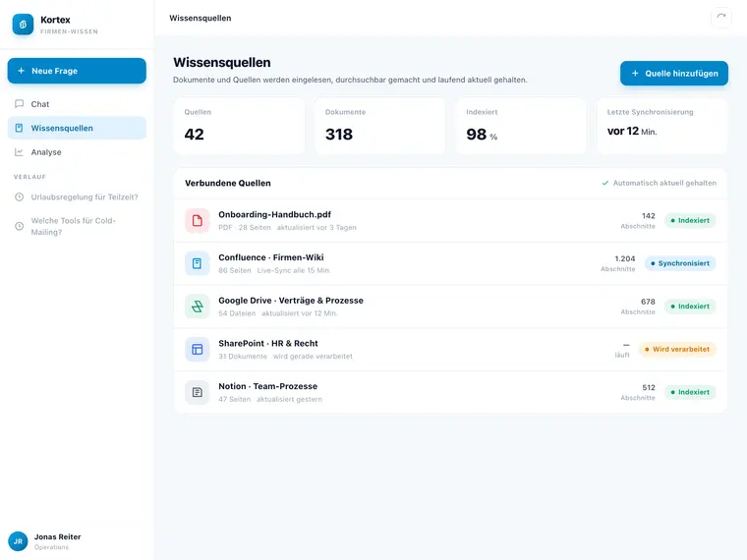
Task: Click the 86 Seiten Live-Sync subtitle
Action: point(274,270)
